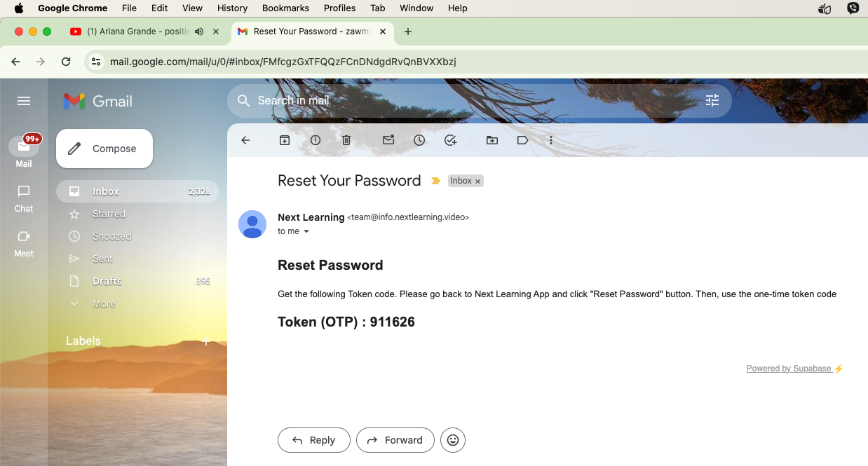Snooze this email with the clock icon
This screenshot has height=466, width=868.
coord(419,140)
